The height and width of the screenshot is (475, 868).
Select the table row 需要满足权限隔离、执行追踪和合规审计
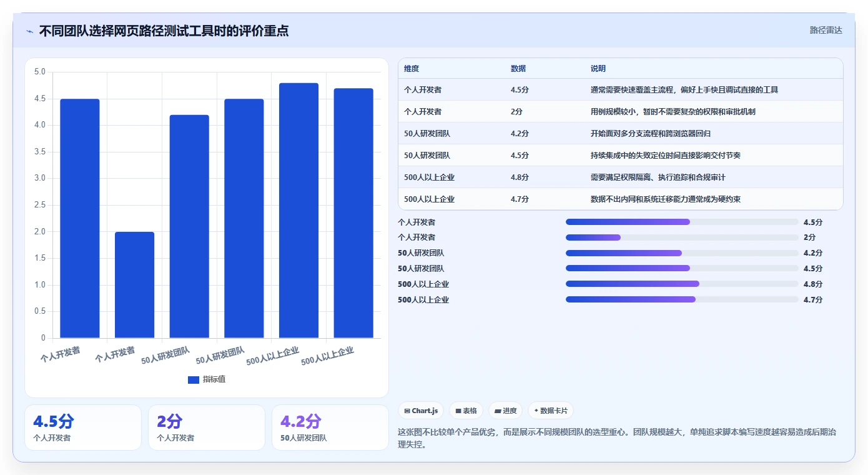pyautogui.click(x=621, y=177)
